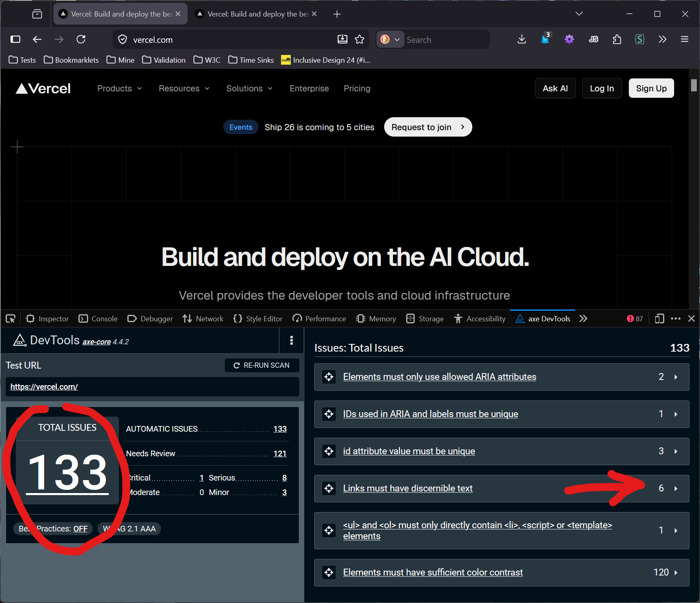
Task: Highlight elements for IDs used in ARIA issue
Action: 329,414
